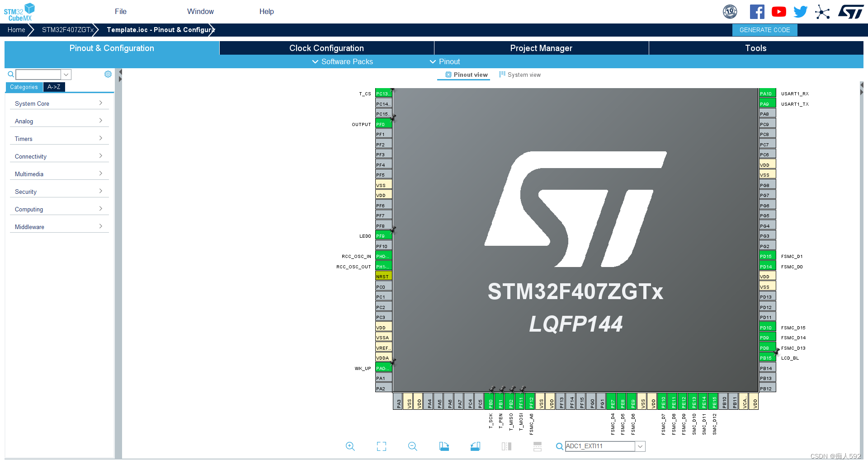Viewport: 868px width, 464px height.
Task: Select the green PA0 pin (WK_UP)
Action: (x=384, y=368)
